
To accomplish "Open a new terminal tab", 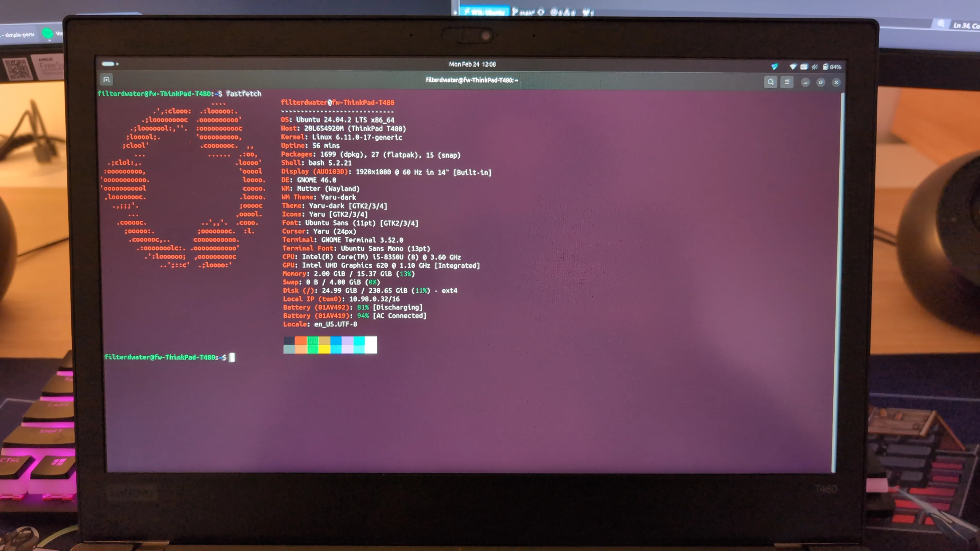I will [106, 80].
